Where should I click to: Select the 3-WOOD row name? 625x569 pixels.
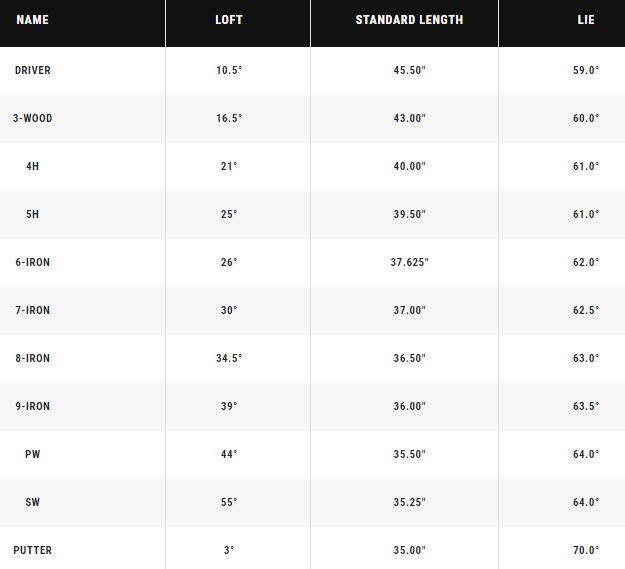33,118
